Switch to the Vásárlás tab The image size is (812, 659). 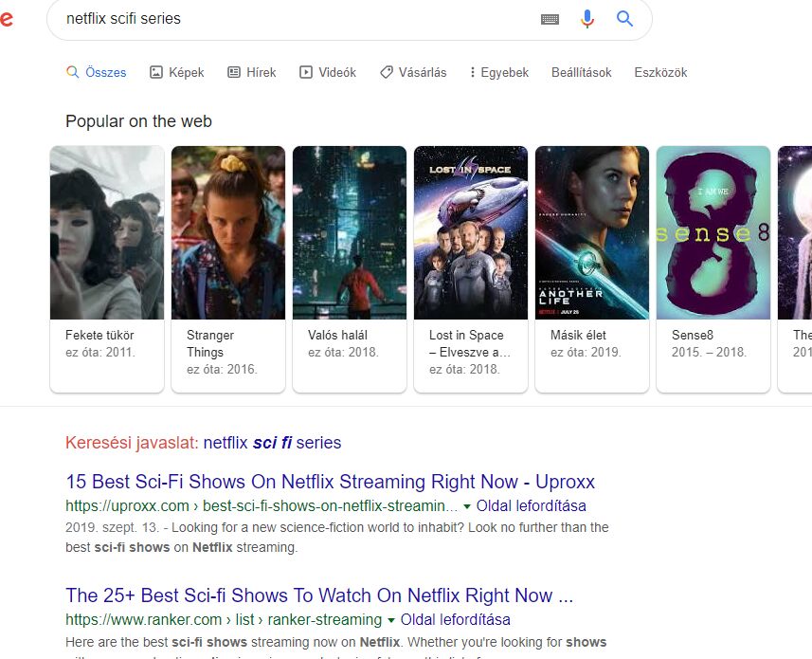click(413, 72)
